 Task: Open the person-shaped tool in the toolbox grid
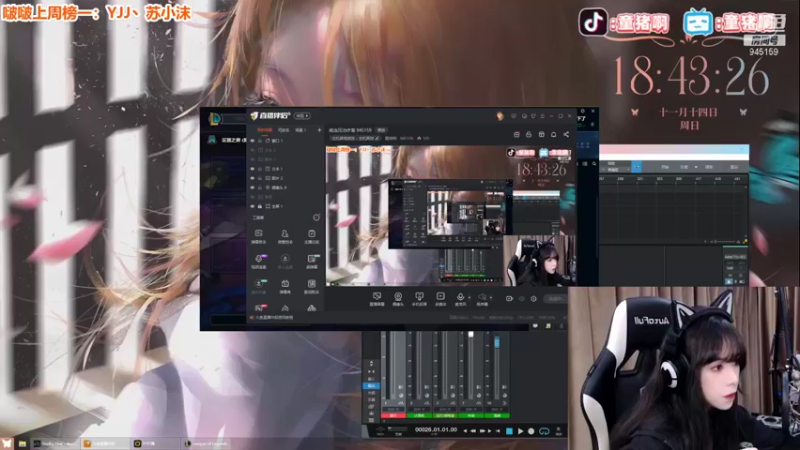click(x=285, y=234)
